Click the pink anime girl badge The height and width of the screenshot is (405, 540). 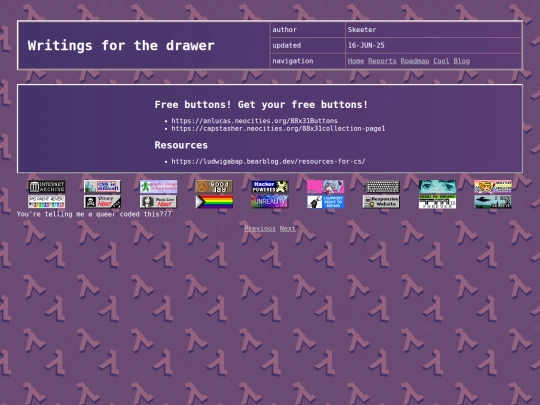[x=325, y=187]
